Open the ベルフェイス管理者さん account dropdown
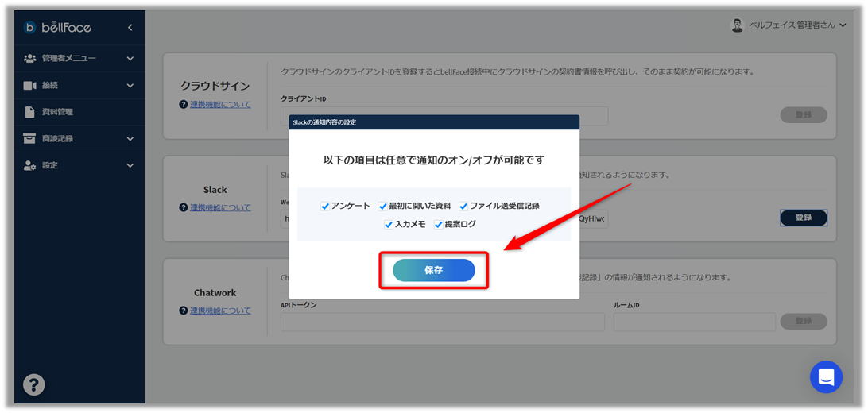 tap(789, 25)
